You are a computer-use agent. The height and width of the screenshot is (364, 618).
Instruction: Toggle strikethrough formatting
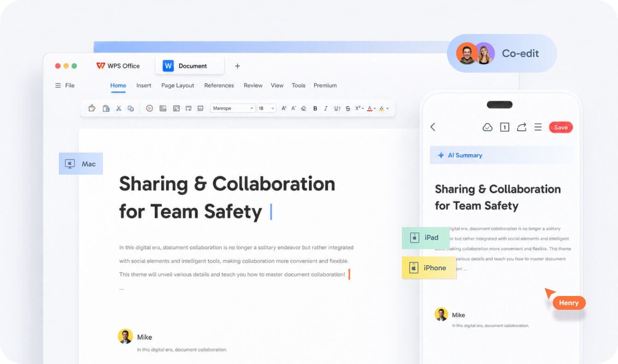click(348, 108)
